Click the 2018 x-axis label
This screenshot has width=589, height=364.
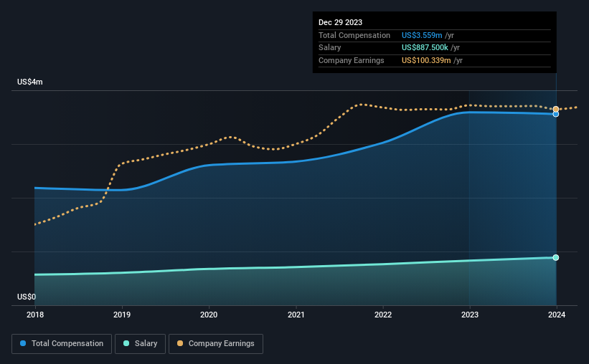(x=35, y=315)
